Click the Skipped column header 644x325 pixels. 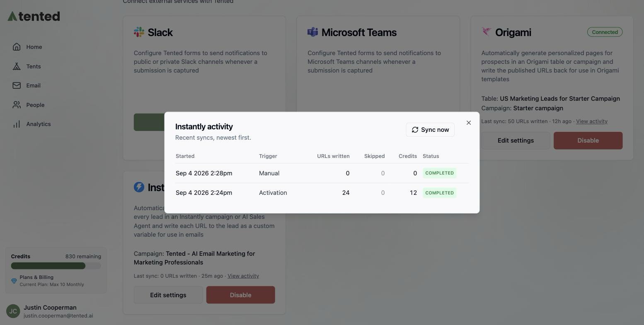375,156
